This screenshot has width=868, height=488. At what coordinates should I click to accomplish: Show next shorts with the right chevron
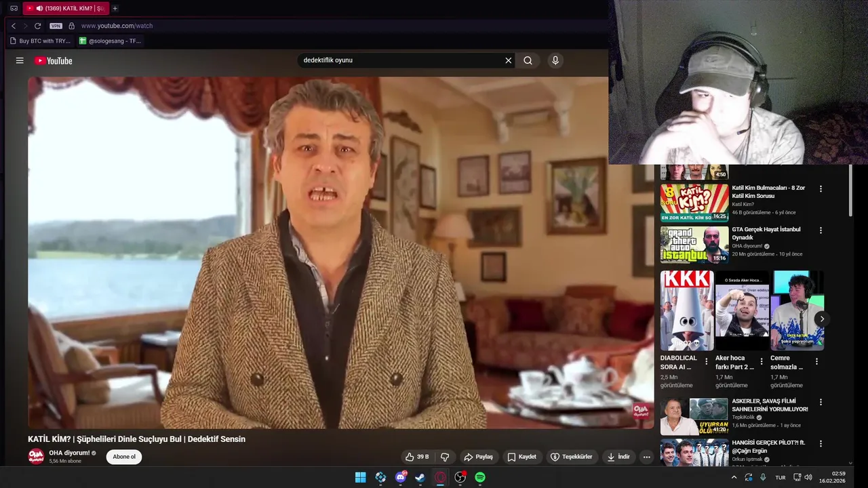[822, 319]
